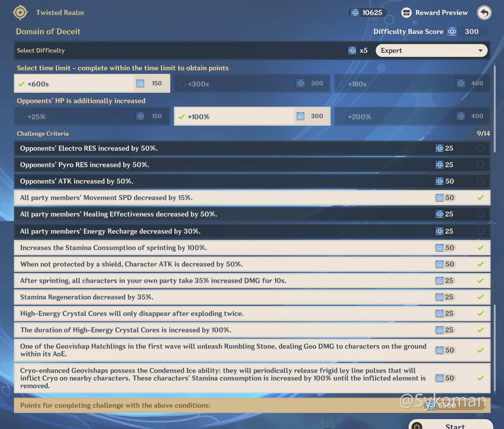Click points icon on Opponents' ATK row
The width and height of the screenshot is (504, 429).
439,181
